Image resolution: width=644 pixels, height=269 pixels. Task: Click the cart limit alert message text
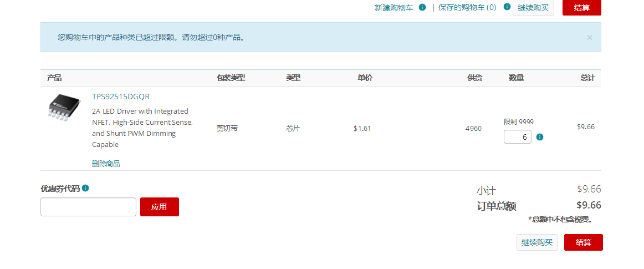151,37
